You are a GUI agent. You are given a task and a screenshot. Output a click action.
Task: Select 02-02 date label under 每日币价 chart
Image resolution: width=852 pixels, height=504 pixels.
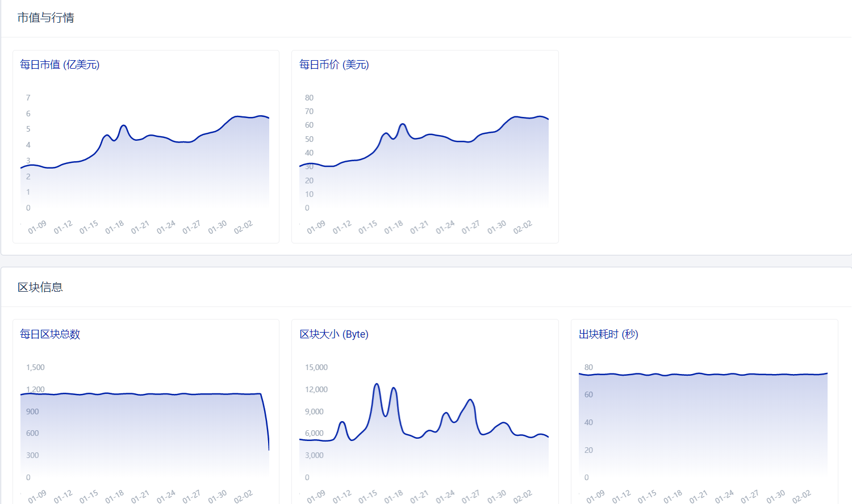tap(523, 227)
